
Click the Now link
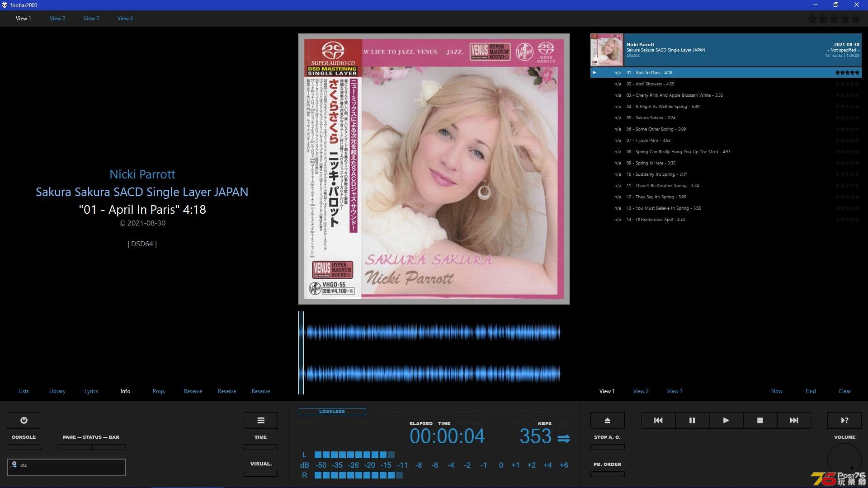[x=777, y=391]
